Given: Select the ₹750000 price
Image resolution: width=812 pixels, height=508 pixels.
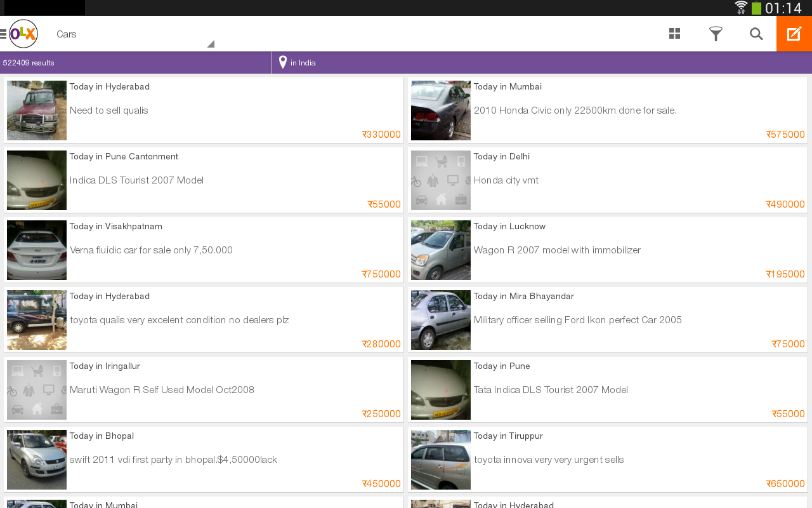Looking at the screenshot, I should pyautogui.click(x=381, y=274).
